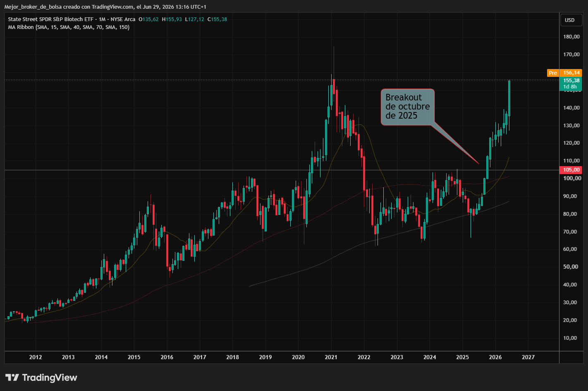This screenshot has height=391, width=588.
Task: Click the 130,00 price axis label
Action: [572, 126]
